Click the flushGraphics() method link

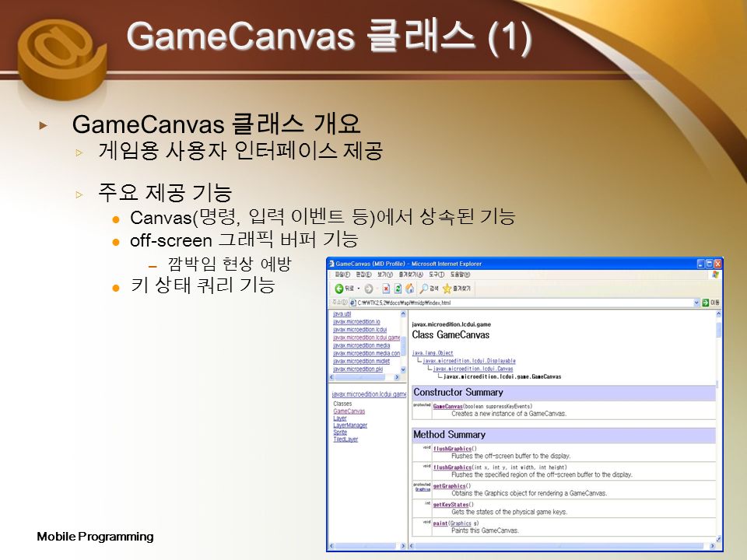point(452,449)
